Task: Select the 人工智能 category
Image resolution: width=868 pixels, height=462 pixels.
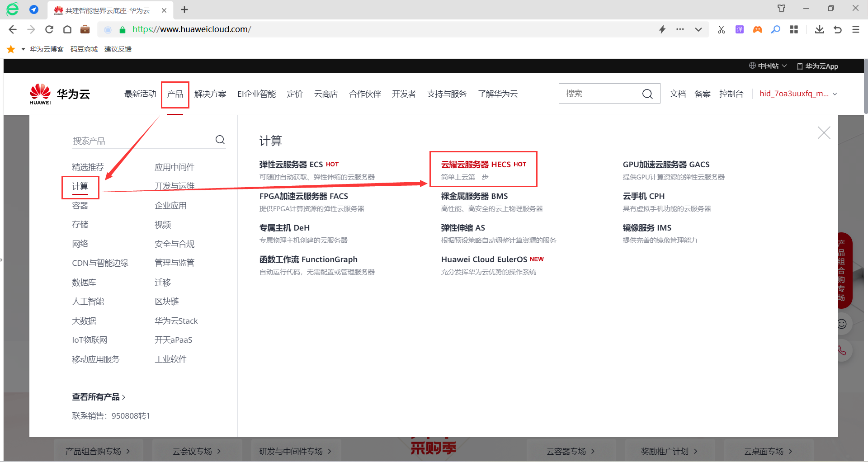Action: 88,302
